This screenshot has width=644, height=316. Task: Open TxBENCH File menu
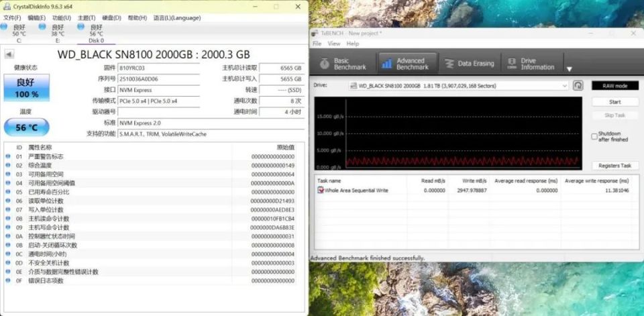click(x=317, y=44)
